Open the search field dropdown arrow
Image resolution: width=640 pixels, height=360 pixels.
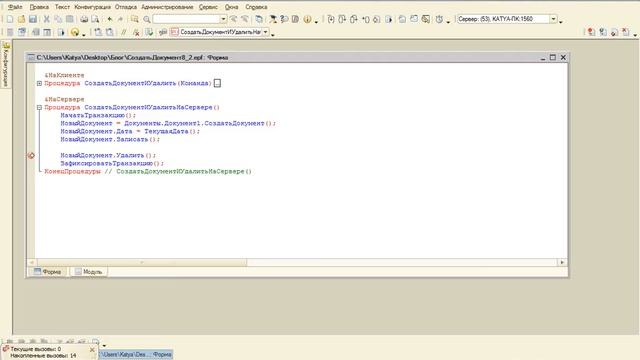(x=223, y=19)
